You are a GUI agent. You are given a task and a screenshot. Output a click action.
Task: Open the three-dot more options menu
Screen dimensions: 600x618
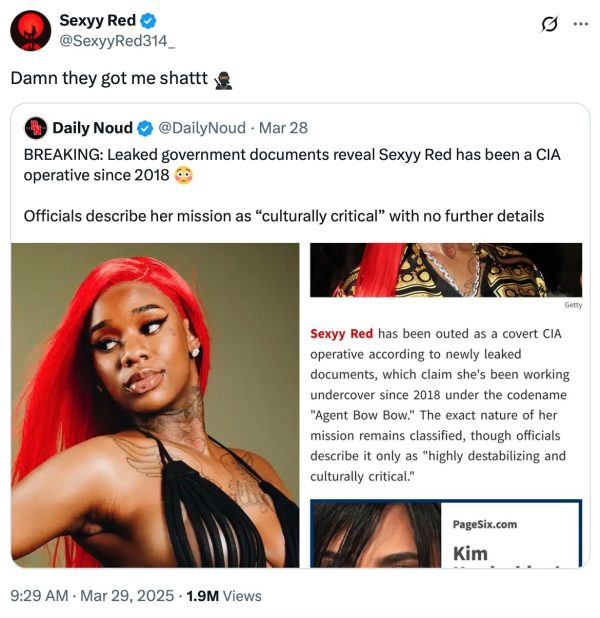pos(581,24)
